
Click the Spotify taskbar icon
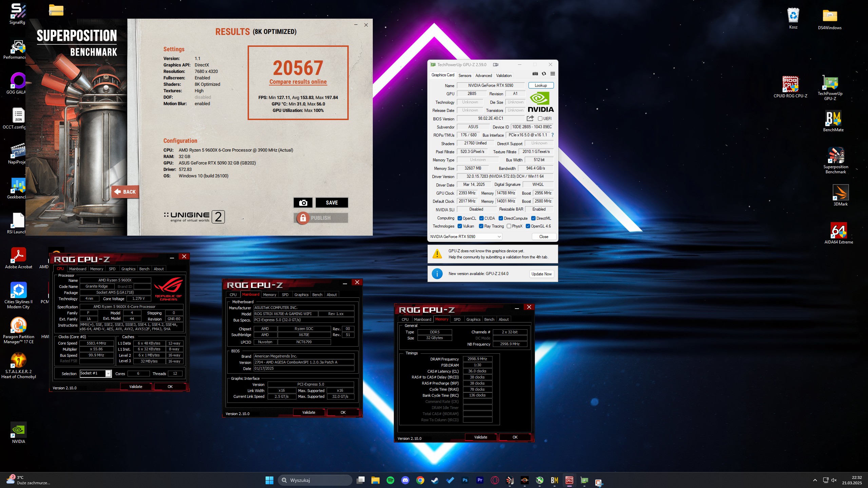(x=390, y=480)
